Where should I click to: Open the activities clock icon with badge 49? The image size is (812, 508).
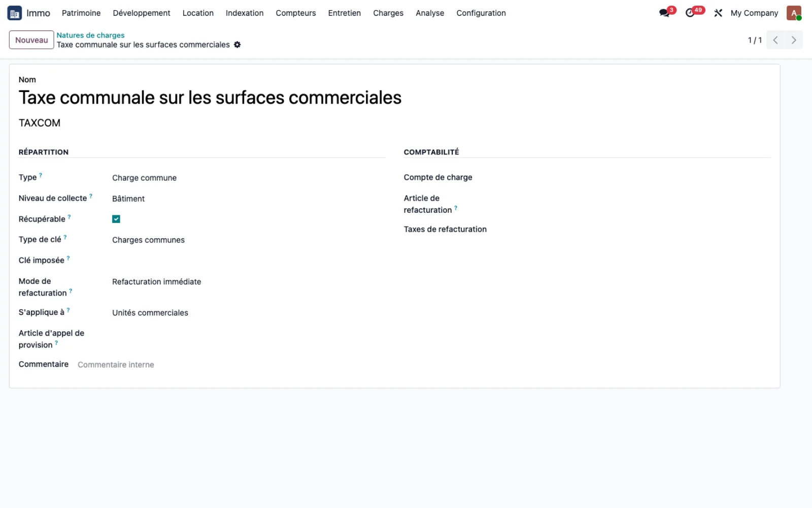(x=690, y=13)
